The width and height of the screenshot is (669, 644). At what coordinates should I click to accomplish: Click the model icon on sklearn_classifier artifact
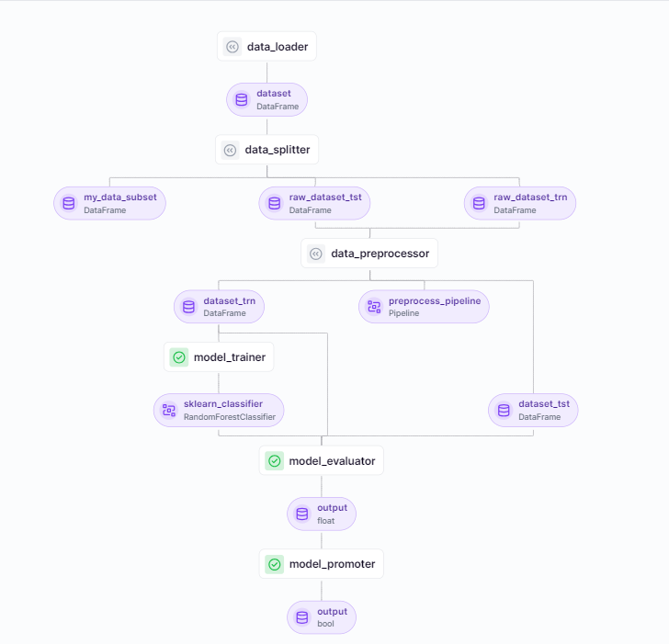click(x=169, y=410)
